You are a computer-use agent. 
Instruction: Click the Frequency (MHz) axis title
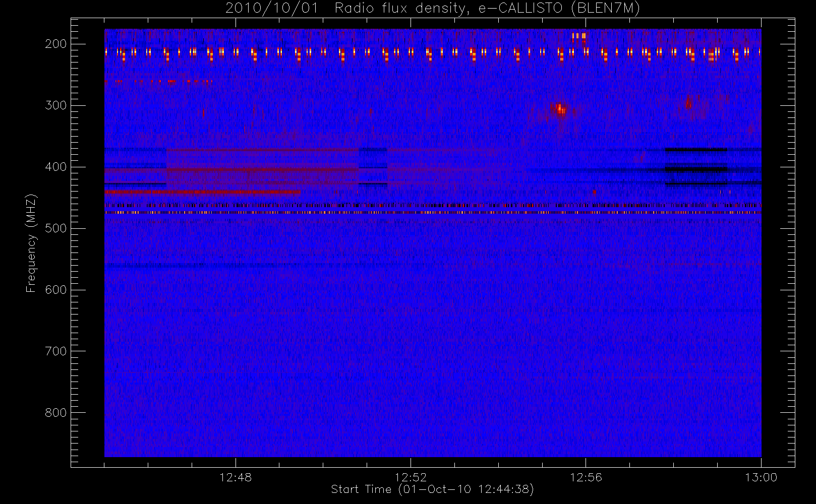31,243
